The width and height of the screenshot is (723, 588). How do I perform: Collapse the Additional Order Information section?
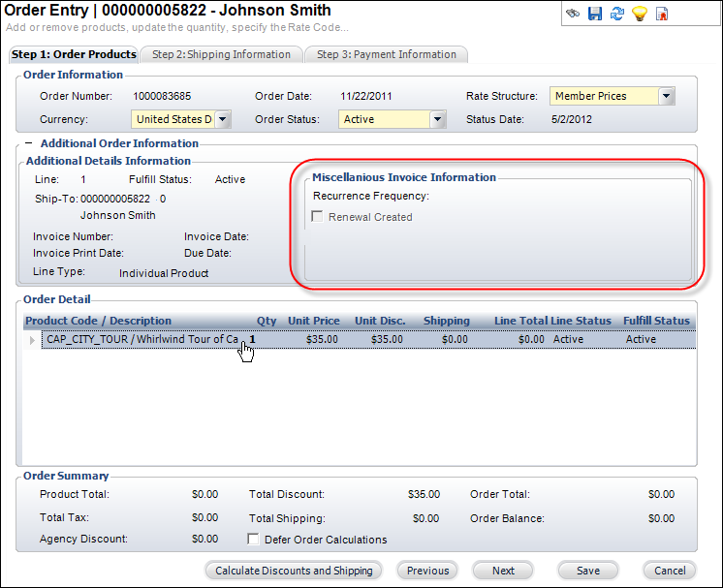[x=28, y=143]
